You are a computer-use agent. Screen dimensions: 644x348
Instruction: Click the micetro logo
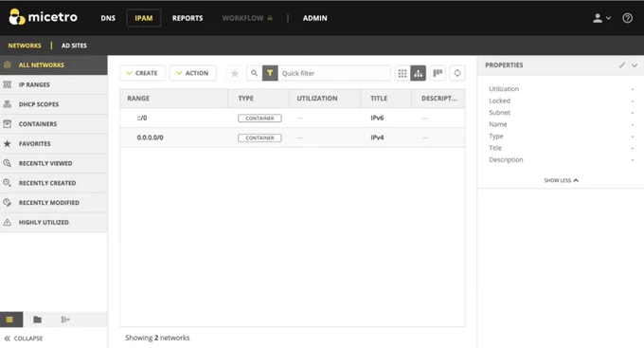(43, 17)
